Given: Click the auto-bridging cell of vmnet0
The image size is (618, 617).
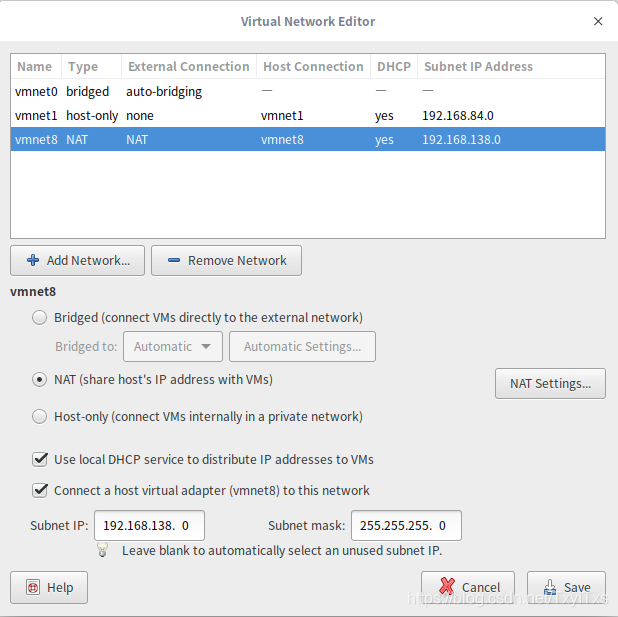Looking at the screenshot, I should [164, 91].
